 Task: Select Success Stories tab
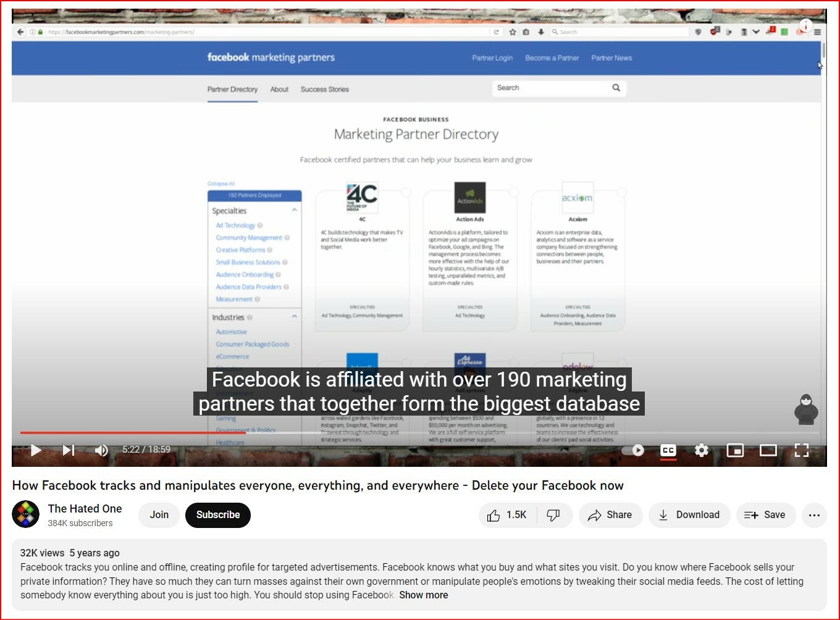[x=325, y=90]
